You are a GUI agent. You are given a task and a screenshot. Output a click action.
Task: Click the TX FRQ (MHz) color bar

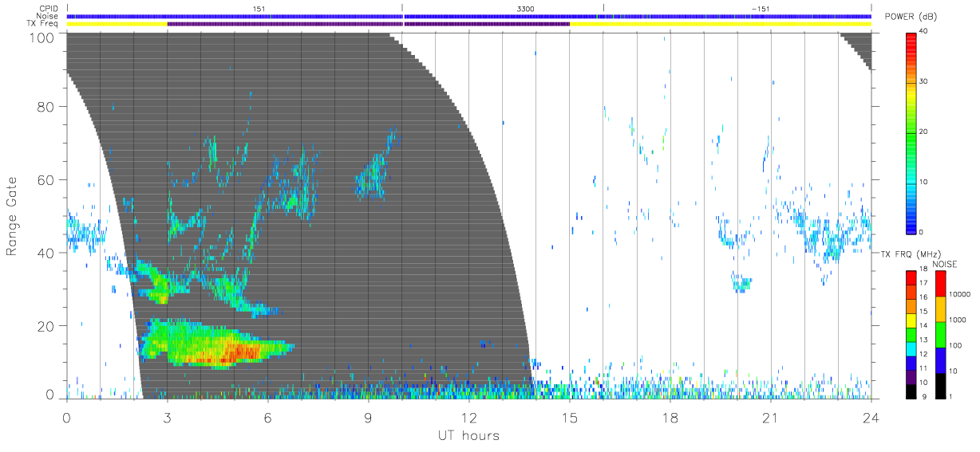coord(911,335)
